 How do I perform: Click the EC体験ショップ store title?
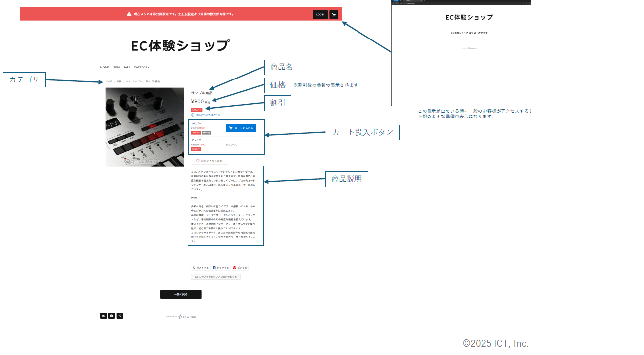point(180,46)
